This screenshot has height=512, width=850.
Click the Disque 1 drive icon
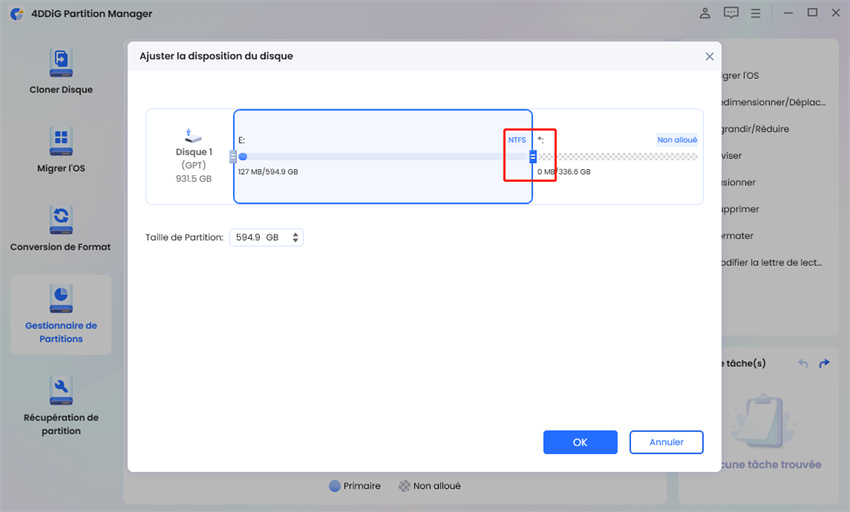click(193, 135)
